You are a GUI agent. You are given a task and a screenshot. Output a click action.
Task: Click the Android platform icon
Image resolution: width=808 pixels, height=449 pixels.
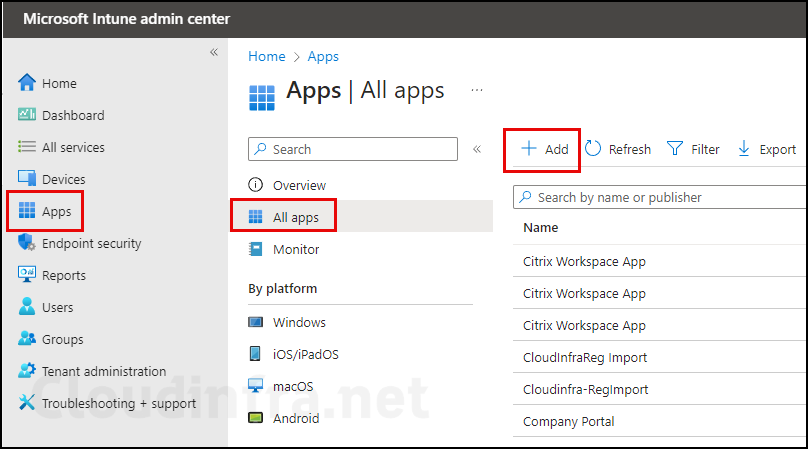pyautogui.click(x=256, y=418)
